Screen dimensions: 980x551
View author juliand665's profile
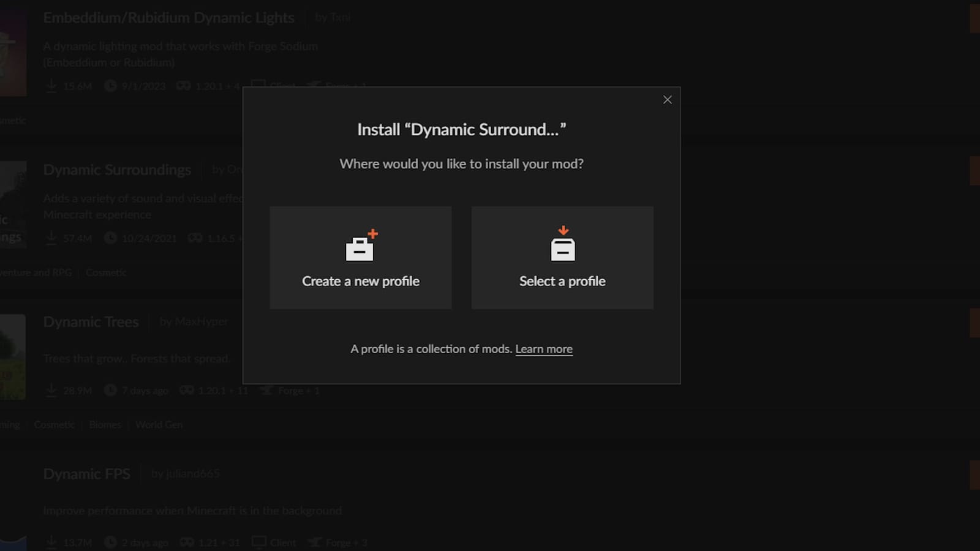[185, 474]
